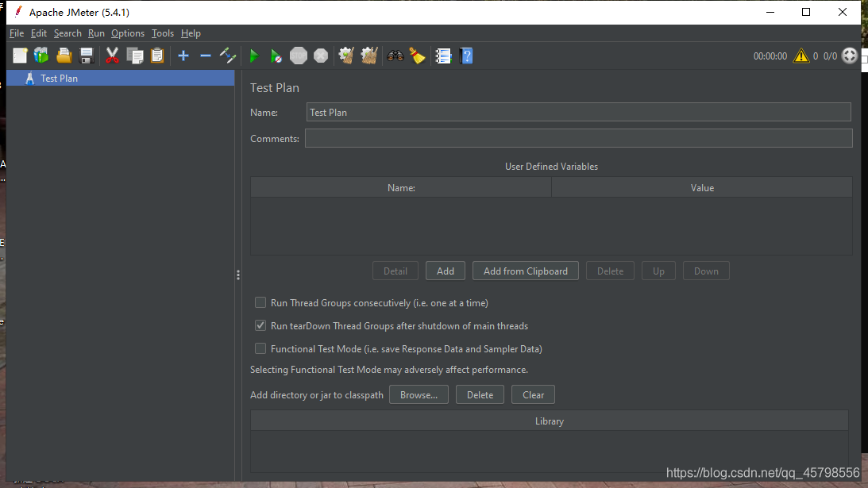Viewport: 868px width, 488px height.
Task: Click the variables Delete button
Action: [610, 271]
